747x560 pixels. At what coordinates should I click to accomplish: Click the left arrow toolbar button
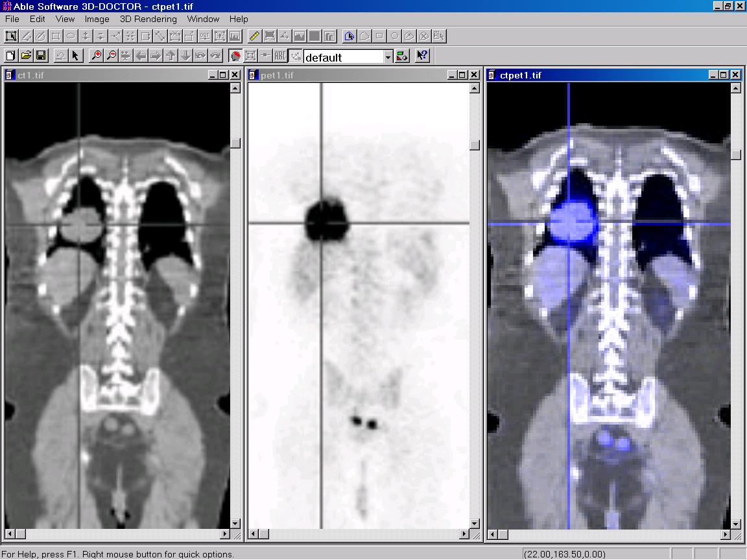[x=141, y=56]
